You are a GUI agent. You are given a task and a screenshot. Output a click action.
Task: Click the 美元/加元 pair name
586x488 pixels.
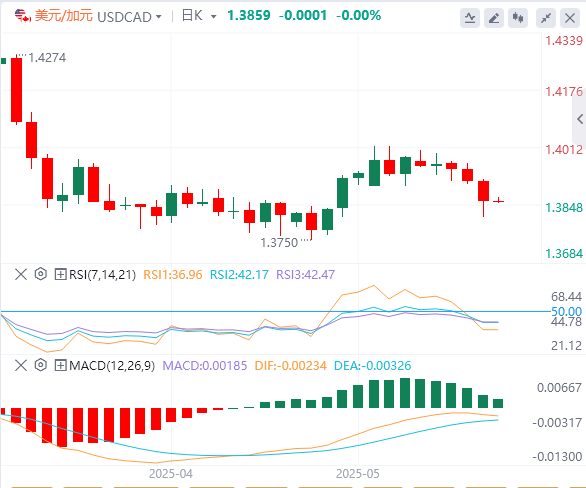click(64, 16)
